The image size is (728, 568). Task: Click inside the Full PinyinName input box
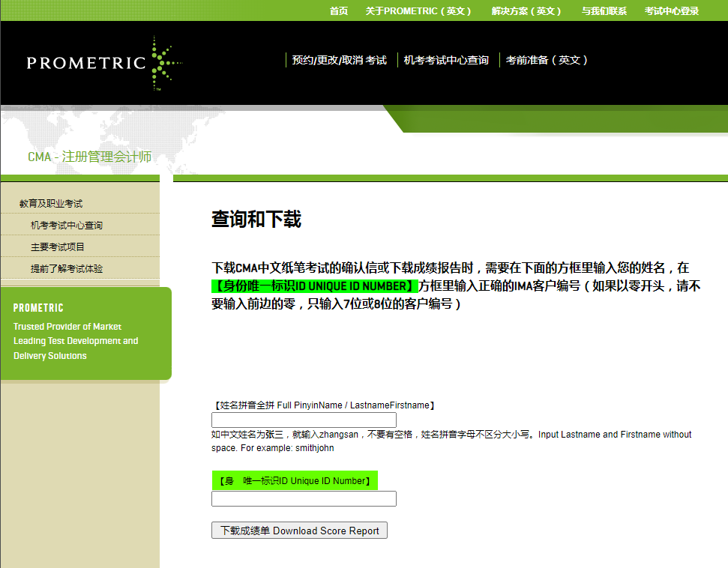303,420
